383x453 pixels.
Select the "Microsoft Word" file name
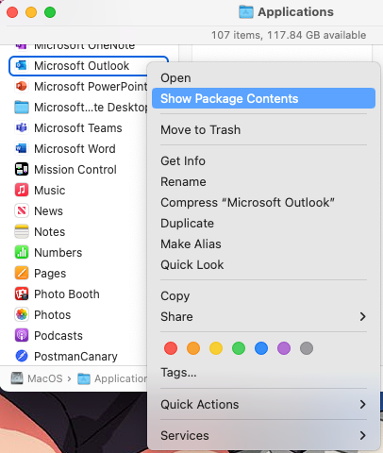coord(75,149)
